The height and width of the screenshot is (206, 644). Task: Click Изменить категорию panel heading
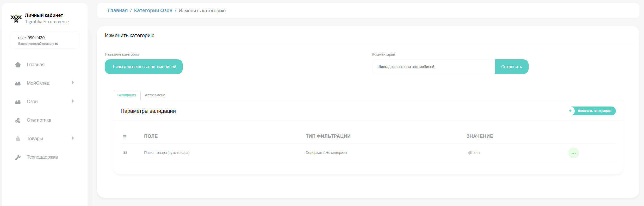click(x=130, y=35)
